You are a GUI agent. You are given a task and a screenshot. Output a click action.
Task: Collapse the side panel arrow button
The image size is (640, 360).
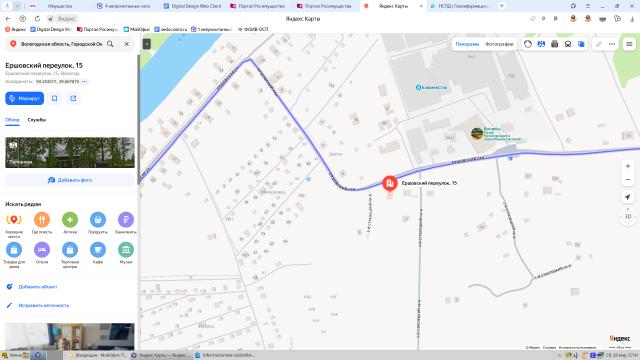point(147,44)
